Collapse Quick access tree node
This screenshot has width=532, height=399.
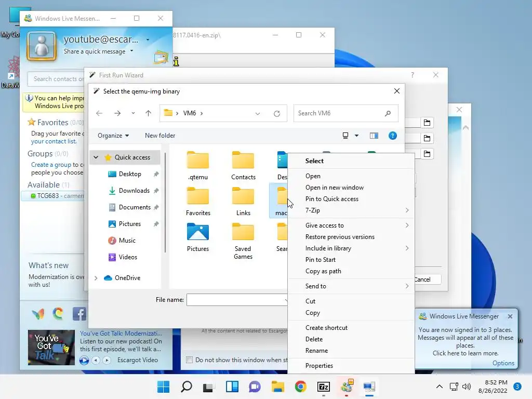point(96,157)
